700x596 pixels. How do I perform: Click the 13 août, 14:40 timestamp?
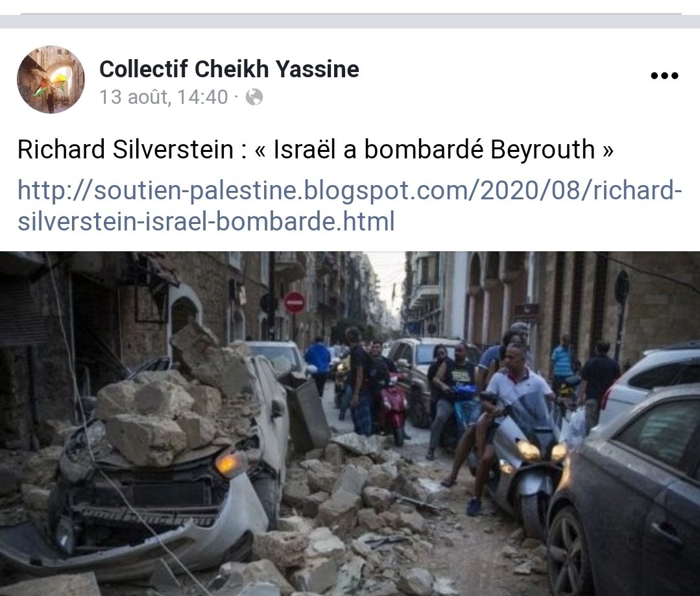coord(163,97)
